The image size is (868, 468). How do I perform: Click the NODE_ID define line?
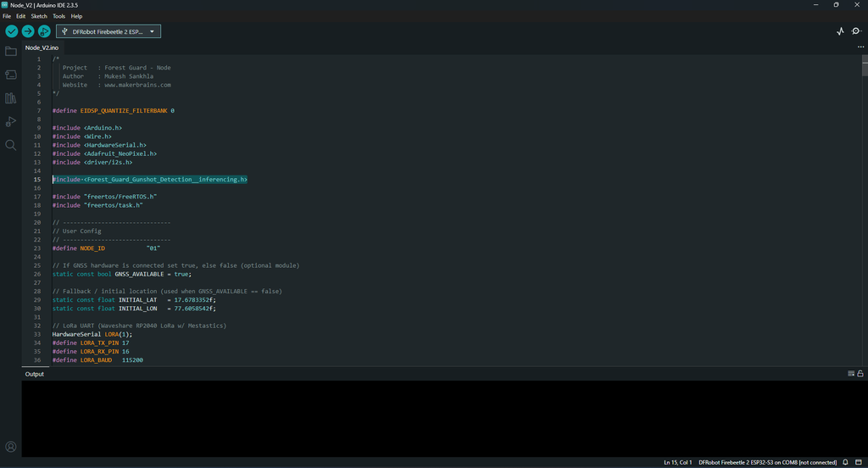(106, 248)
